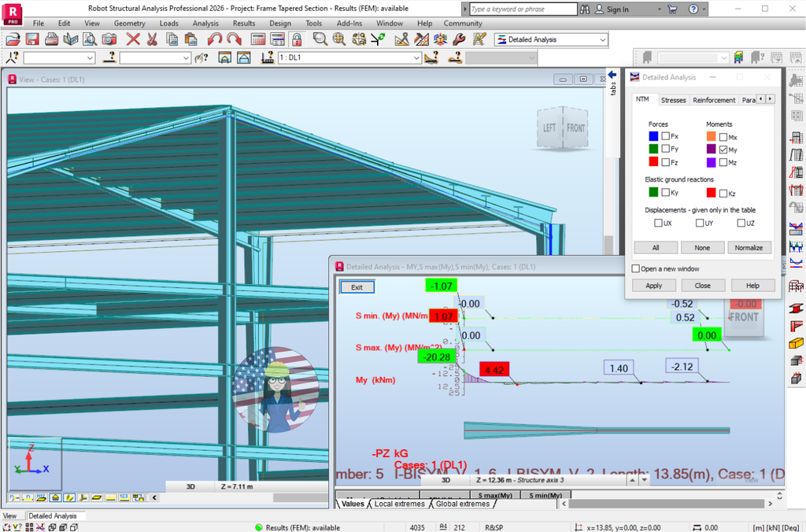Tick the Open a new window checkbox
This screenshot has width=806, height=532.
[636, 268]
